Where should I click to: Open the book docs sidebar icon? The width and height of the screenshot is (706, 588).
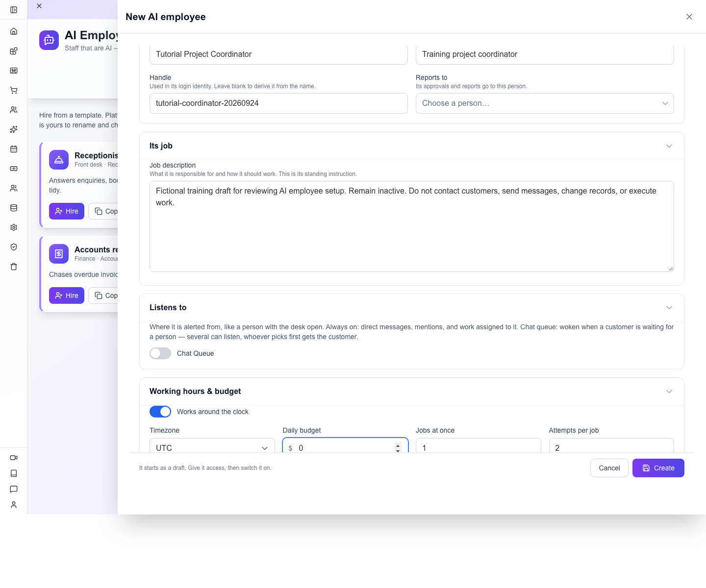14,473
